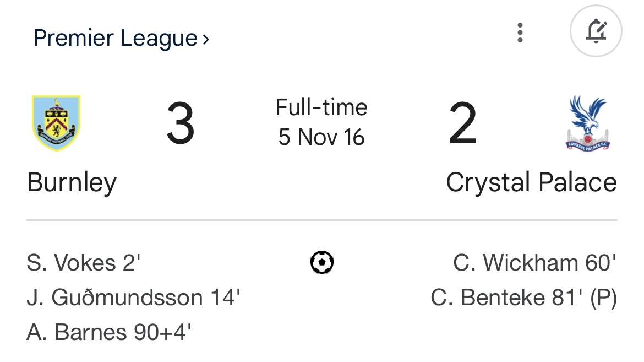Expand the chevron beside Premier League
This screenshot has width=644, height=362.
[x=206, y=39]
